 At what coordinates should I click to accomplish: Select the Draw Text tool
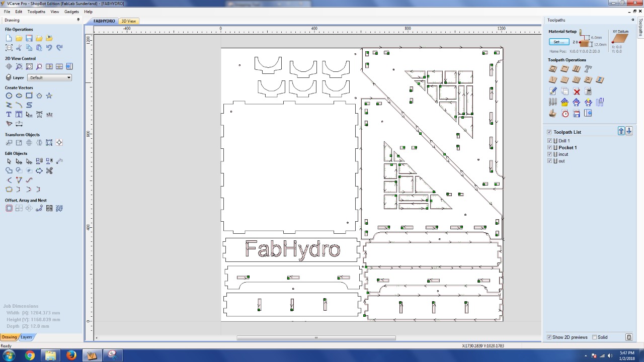click(x=9, y=114)
